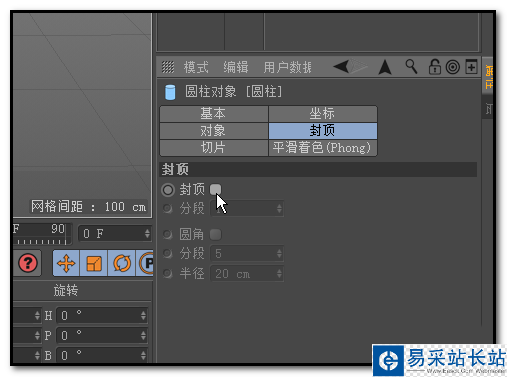
Task: Select the Move tool icon
Action: point(66,263)
